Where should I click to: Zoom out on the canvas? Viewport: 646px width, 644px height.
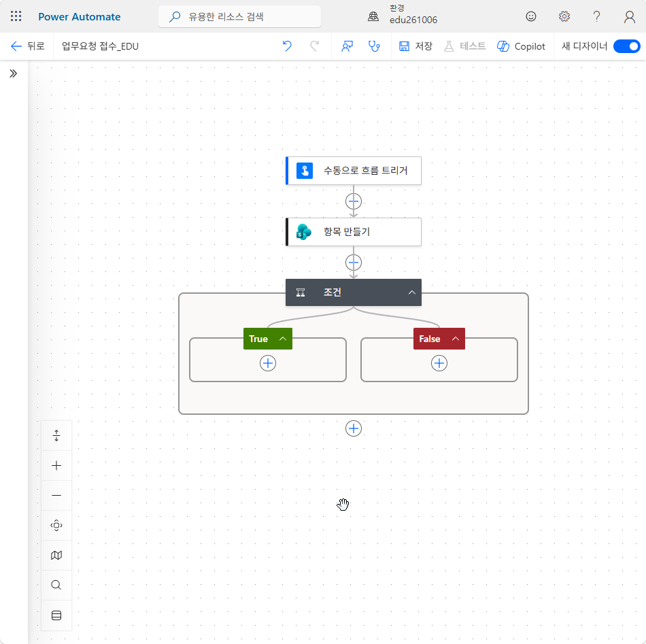coord(56,495)
